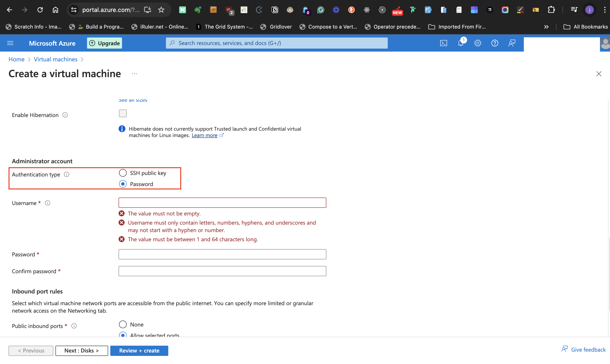Click Next : Disks button
Image resolution: width=610 pixels, height=364 pixels.
point(81,350)
